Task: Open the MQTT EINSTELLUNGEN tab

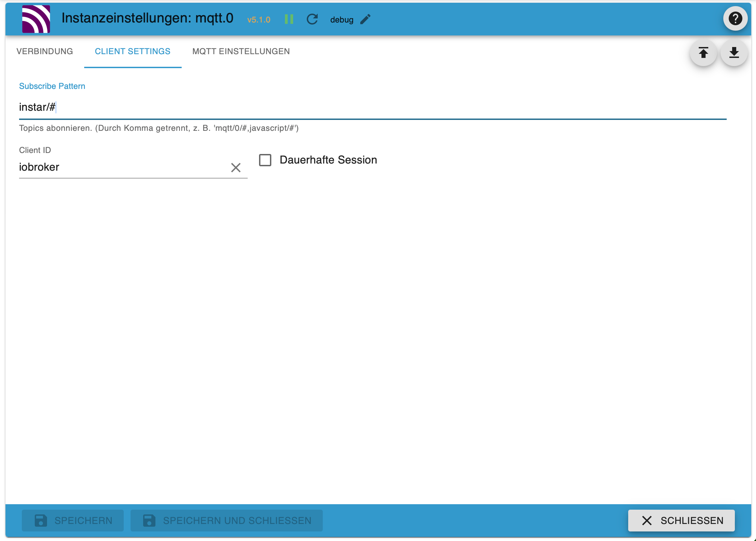Action: 241,51
